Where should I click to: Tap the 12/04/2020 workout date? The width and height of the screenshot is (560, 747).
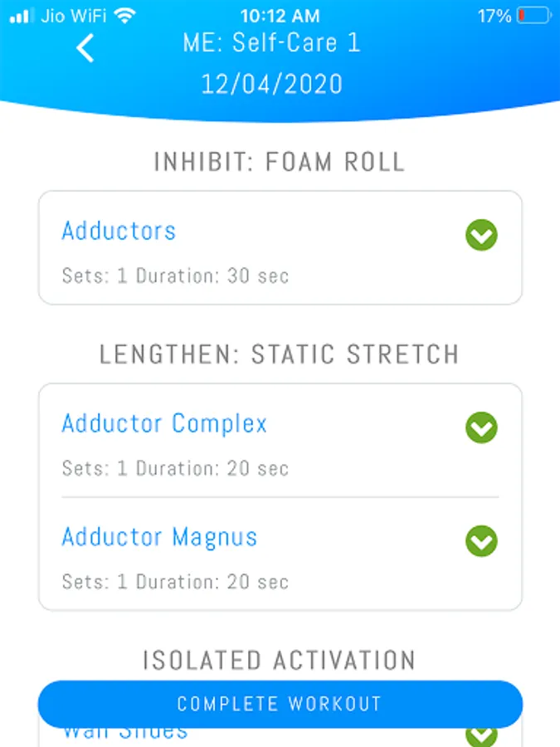[272, 85]
